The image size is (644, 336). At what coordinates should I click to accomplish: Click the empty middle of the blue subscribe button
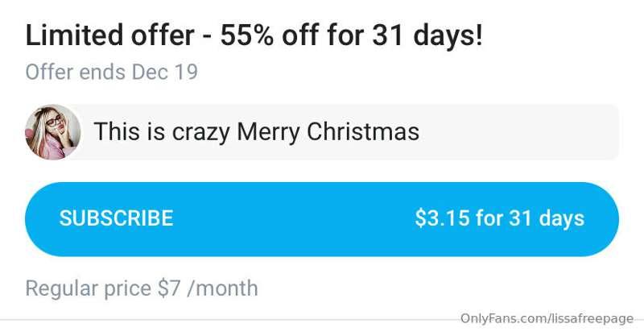point(294,219)
